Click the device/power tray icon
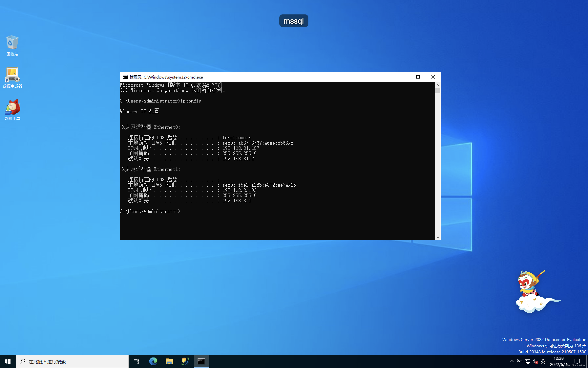 (x=520, y=361)
